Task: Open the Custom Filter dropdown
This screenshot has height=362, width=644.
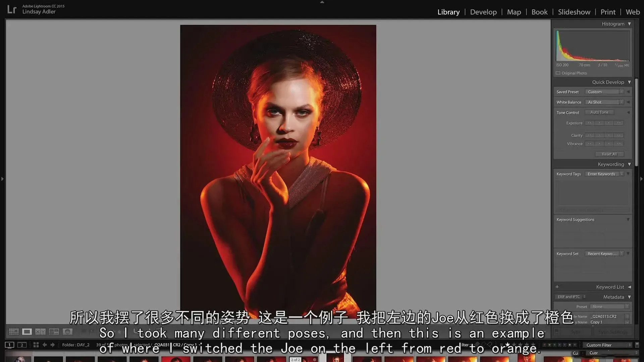Action: tap(608, 345)
